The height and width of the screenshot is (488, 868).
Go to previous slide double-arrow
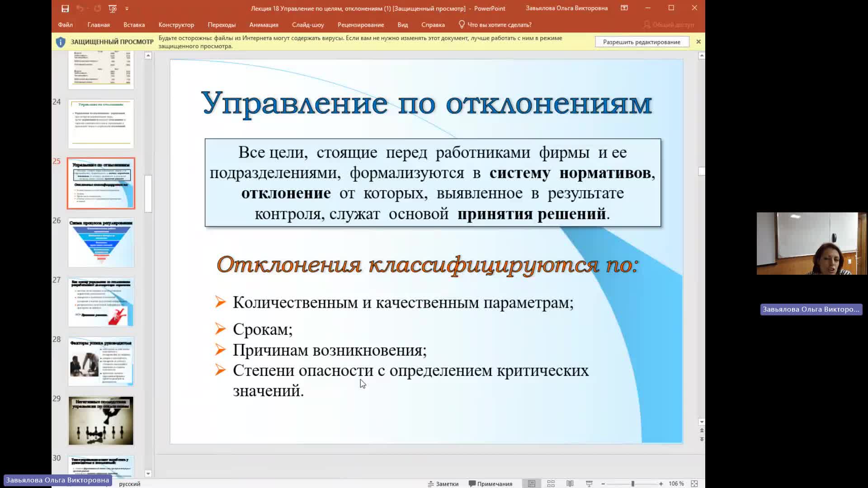coord(701,431)
